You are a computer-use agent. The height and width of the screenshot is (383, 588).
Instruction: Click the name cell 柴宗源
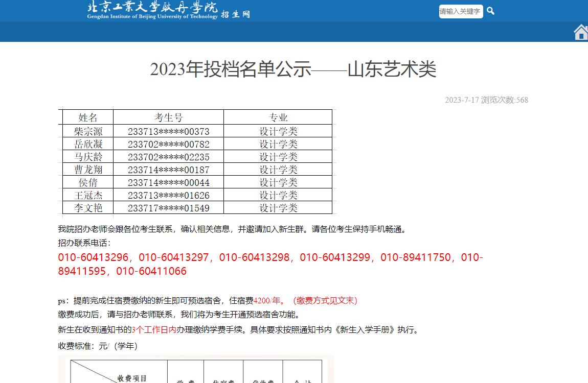[x=88, y=131]
